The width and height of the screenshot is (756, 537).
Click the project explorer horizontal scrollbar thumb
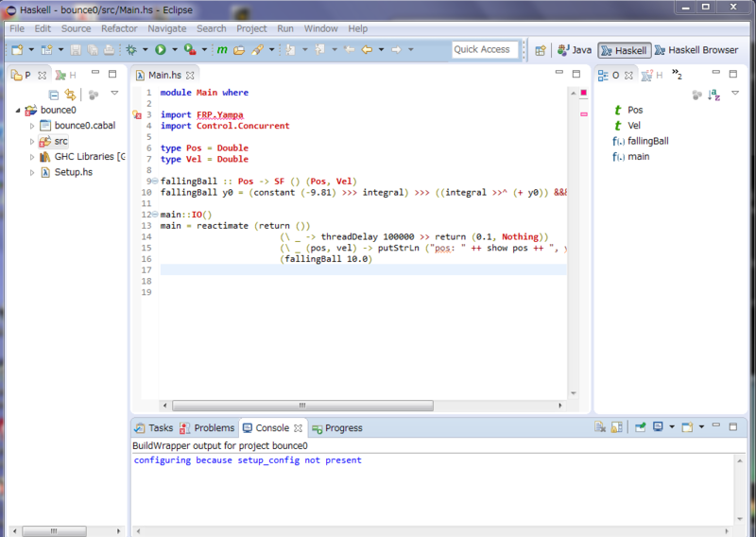pyautogui.click(x=54, y=530)
